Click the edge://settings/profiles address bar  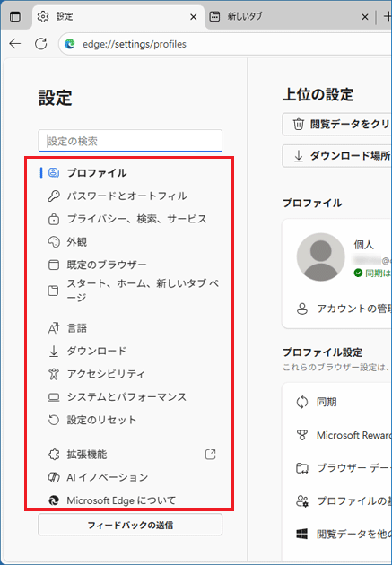(x=225, y=44)
